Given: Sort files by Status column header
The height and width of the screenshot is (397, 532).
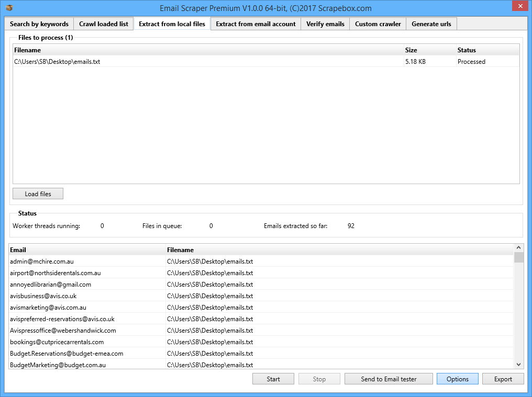Looking at the screenshot, I should 487,50.
